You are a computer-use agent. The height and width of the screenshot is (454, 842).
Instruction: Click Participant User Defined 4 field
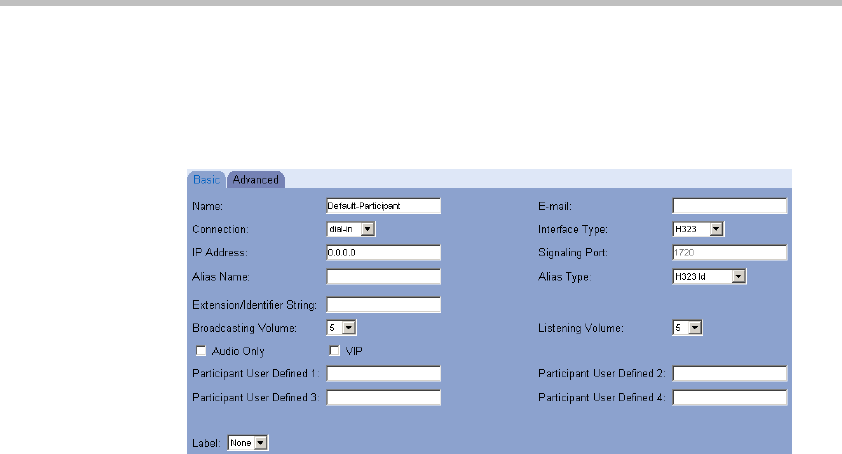[730, 398]
